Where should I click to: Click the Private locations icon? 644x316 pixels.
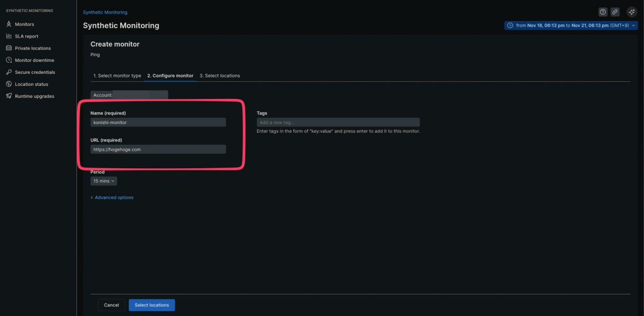click(x=9, y=48)
